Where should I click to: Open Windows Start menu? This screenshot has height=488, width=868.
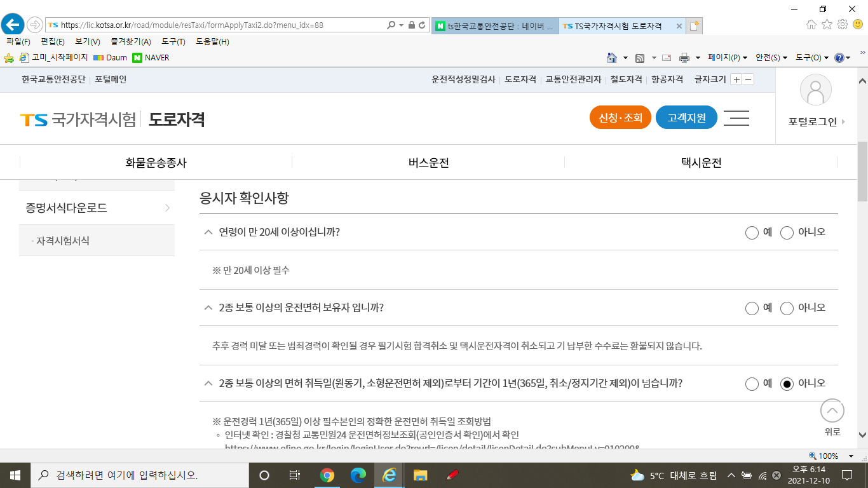[15, 475]
